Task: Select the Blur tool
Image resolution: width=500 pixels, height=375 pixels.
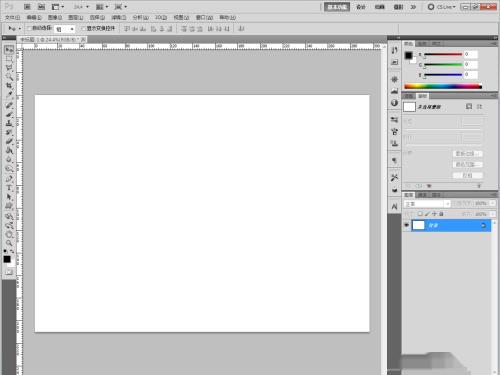Action: tap(9, 159)
